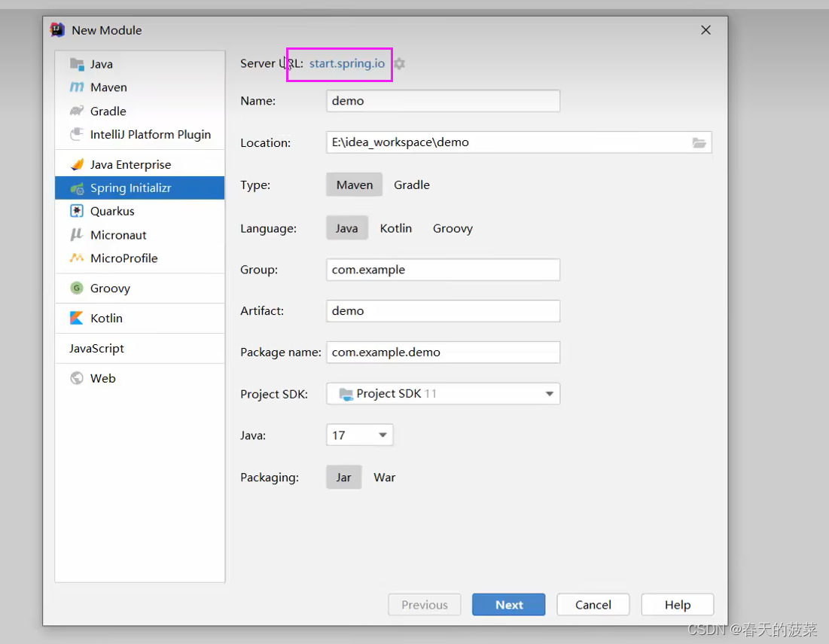Click the Next button
This screenshot has width=829, height=644.
[508, 604]
